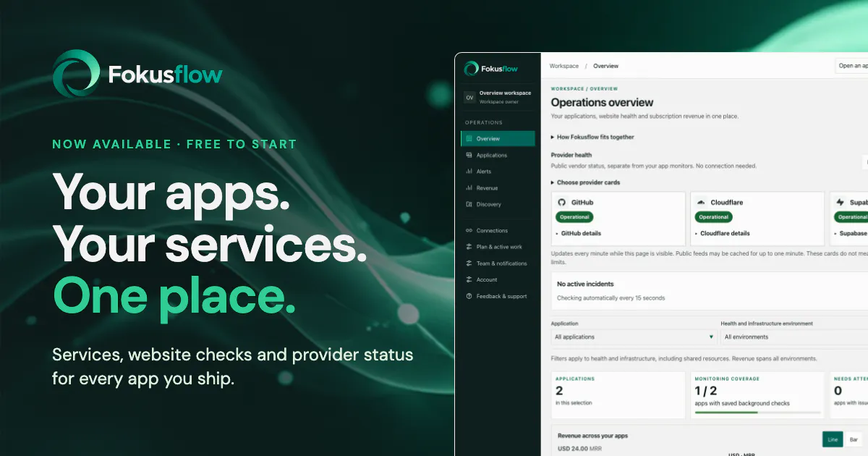The image size is (868, 456).
Task: Open the All environments dropdown
Action: 794,337
